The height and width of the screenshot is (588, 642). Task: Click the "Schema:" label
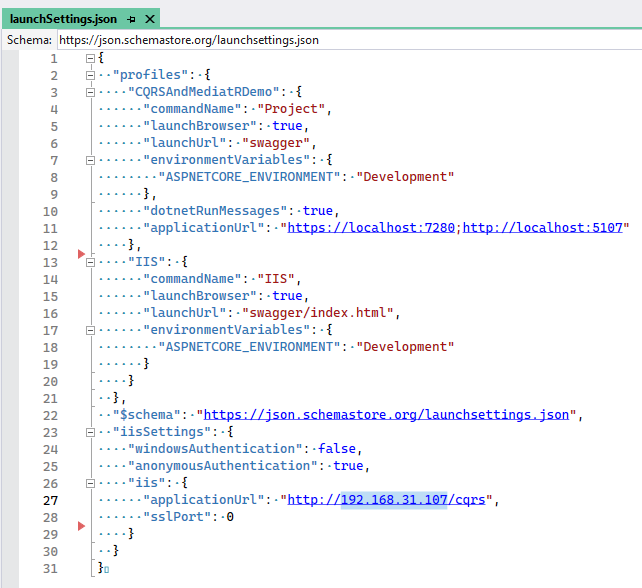29,40
